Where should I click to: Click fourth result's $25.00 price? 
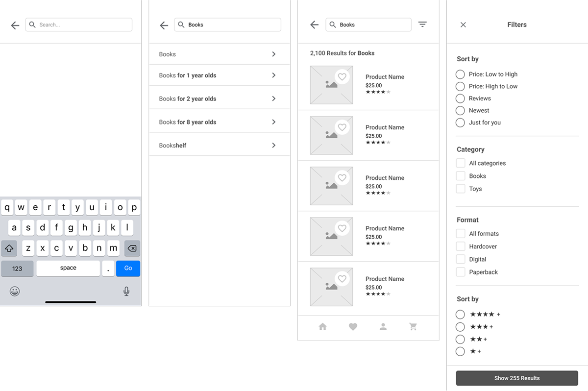[374, 237]
